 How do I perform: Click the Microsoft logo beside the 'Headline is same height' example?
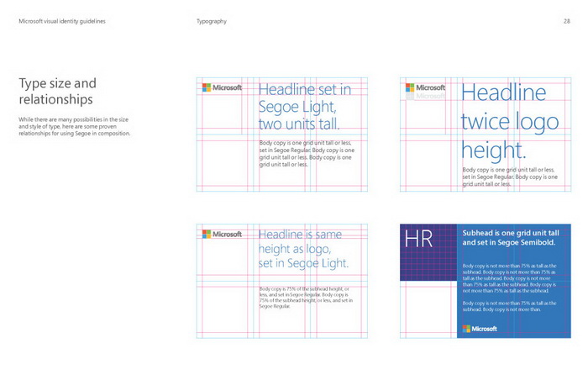[222, 234]
